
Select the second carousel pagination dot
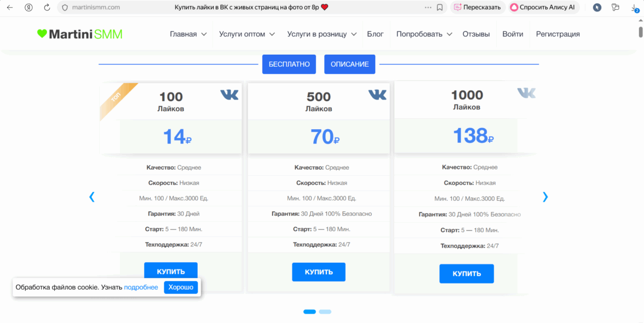pos(325,312)
